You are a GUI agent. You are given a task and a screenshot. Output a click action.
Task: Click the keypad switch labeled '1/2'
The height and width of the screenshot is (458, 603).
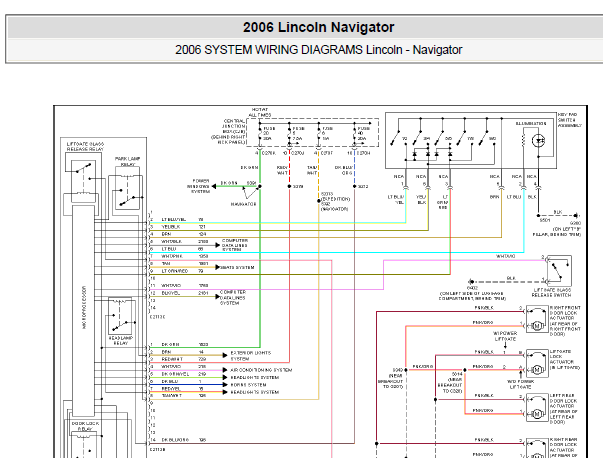[x=398, y=139]
